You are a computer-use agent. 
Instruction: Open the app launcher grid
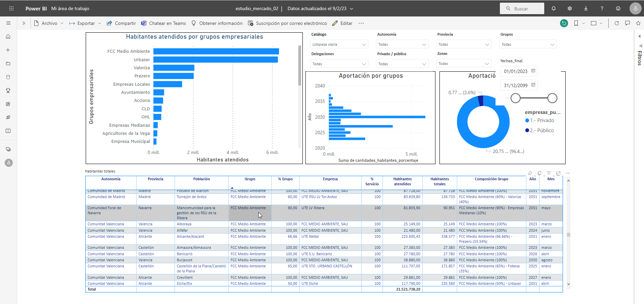tap(11, 8)
